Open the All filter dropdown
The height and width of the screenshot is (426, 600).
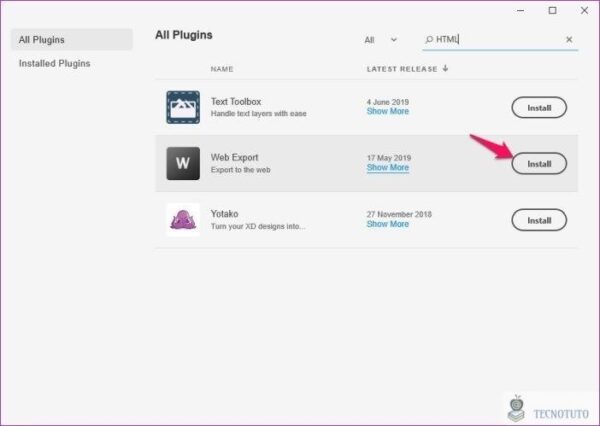coord(380,40)
